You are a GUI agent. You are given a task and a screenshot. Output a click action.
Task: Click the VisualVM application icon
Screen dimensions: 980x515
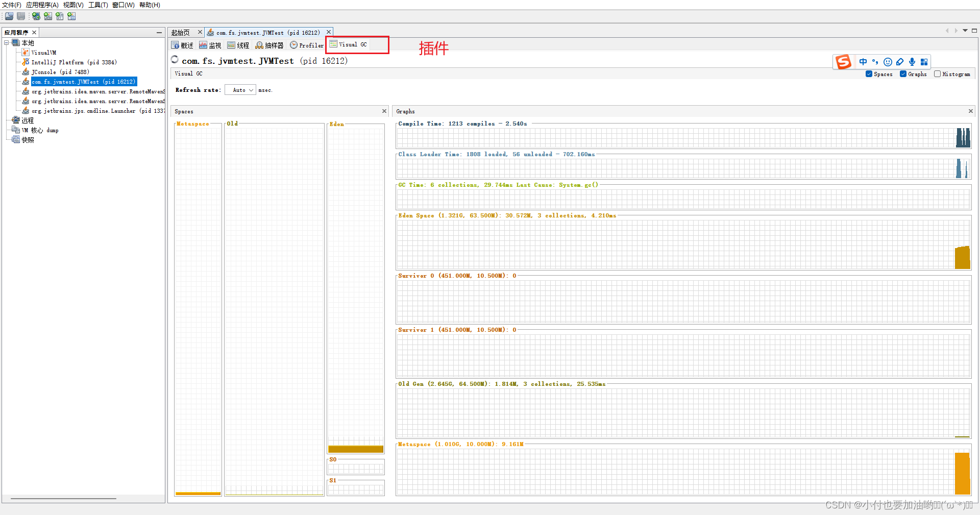pos(26,53)
